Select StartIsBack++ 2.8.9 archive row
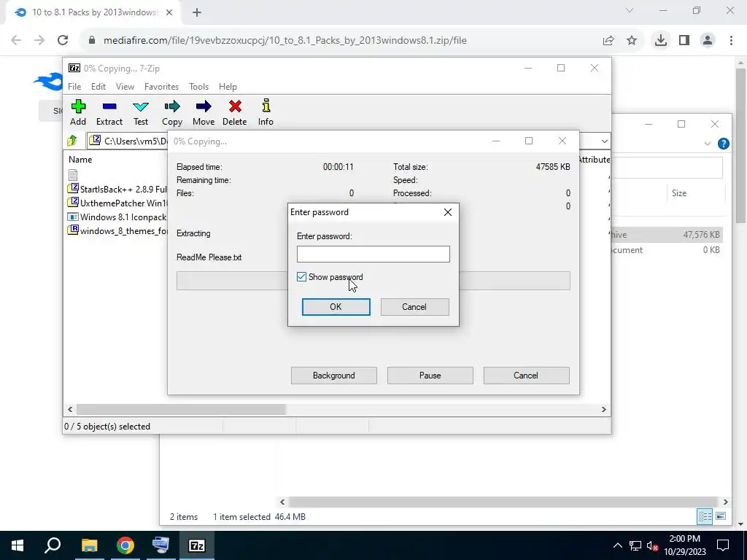This screenshot has width=747, height=560. tap(117, 189)
